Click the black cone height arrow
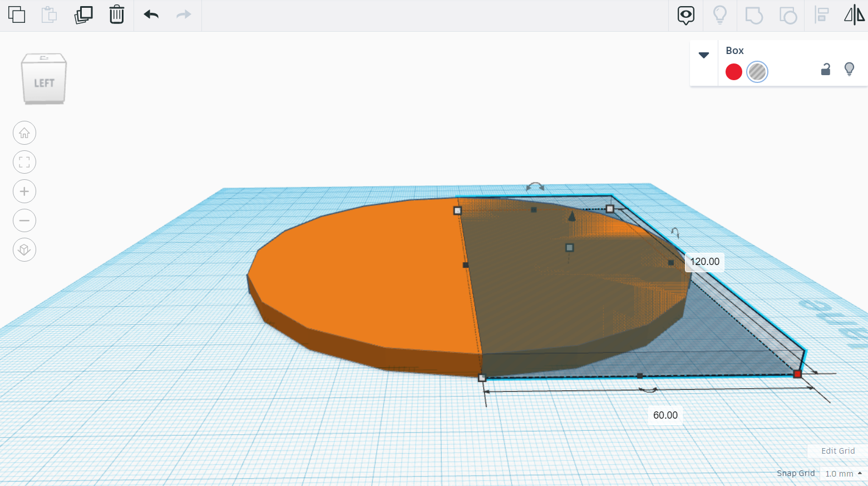This screenshot has height=486, width=868. coord(572,215)
